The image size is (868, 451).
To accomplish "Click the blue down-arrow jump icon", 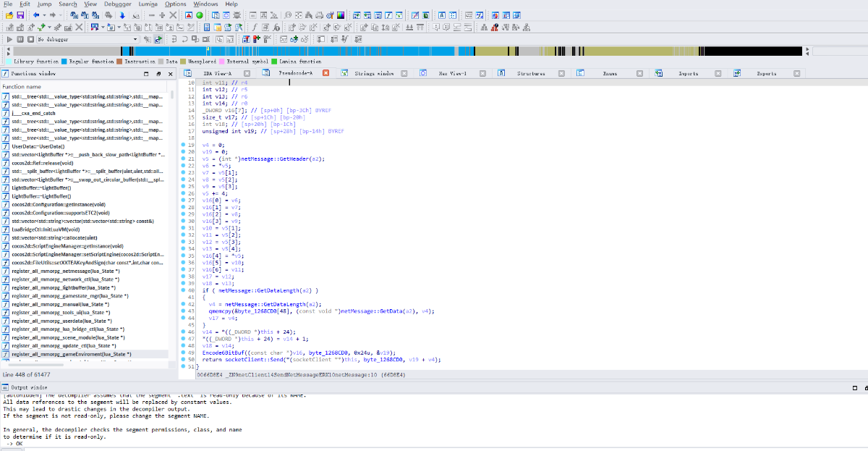I will tap(122, 14).
